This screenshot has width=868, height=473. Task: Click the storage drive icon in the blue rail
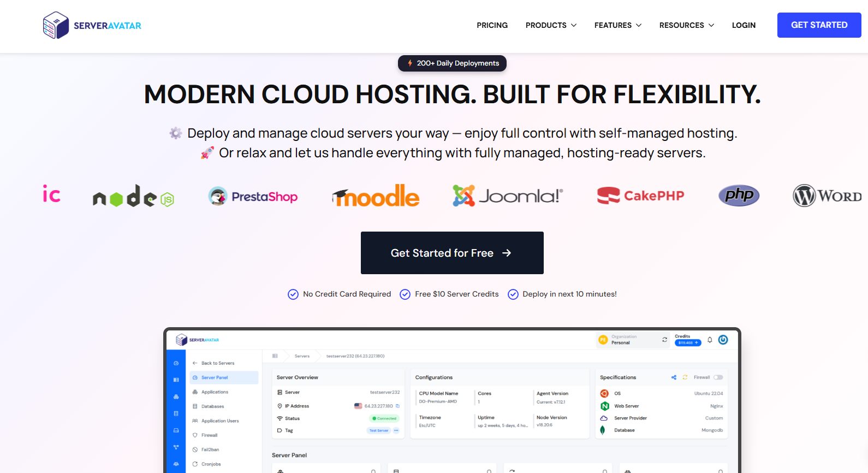[176, 430]
